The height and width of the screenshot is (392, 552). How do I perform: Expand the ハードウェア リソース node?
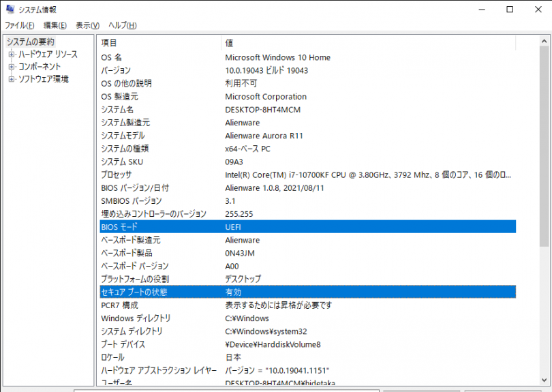click(x=12, y=55)
